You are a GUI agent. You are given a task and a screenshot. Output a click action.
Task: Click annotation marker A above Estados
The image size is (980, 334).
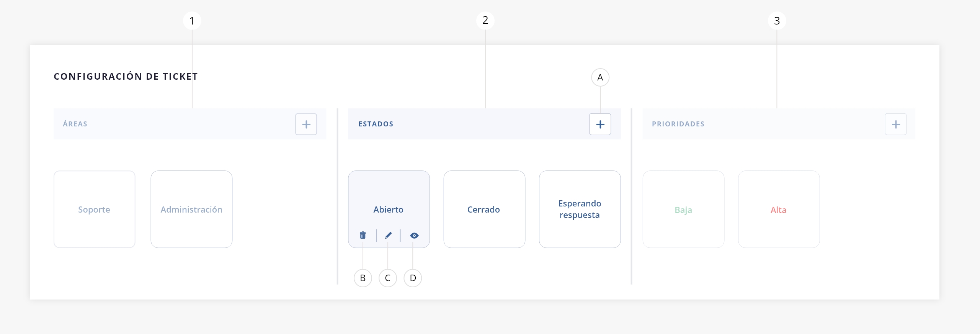(600, 77)
